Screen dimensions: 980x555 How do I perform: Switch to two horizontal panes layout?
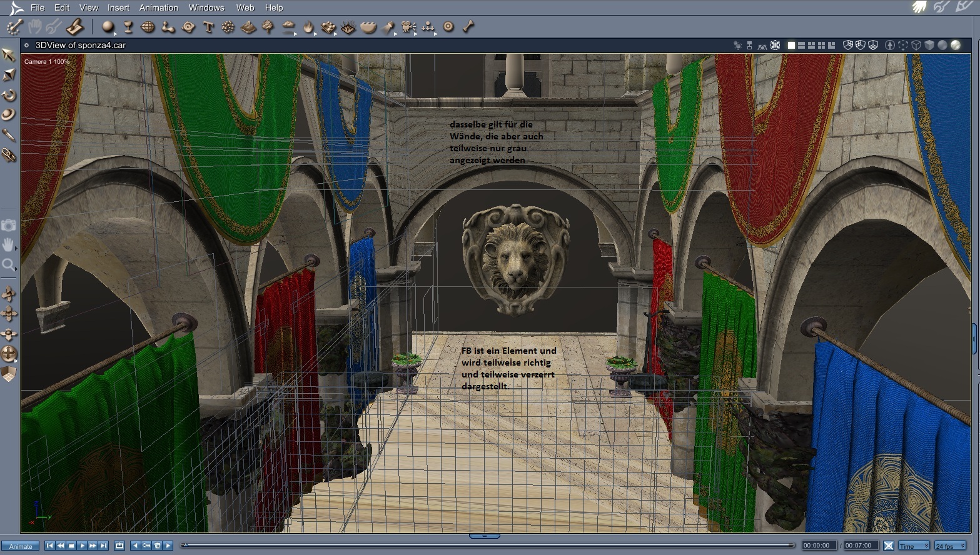point(801,45)
